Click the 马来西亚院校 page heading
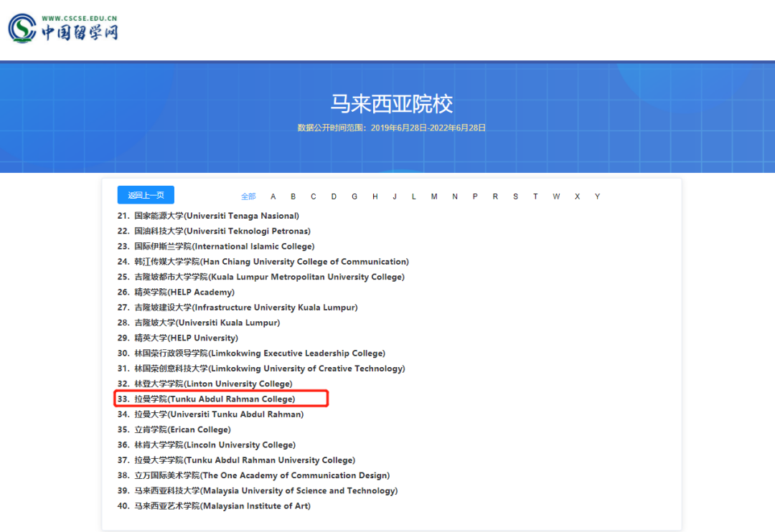This screenshot has height=532, width=775. pyautogui.click(x=392, y=104)
